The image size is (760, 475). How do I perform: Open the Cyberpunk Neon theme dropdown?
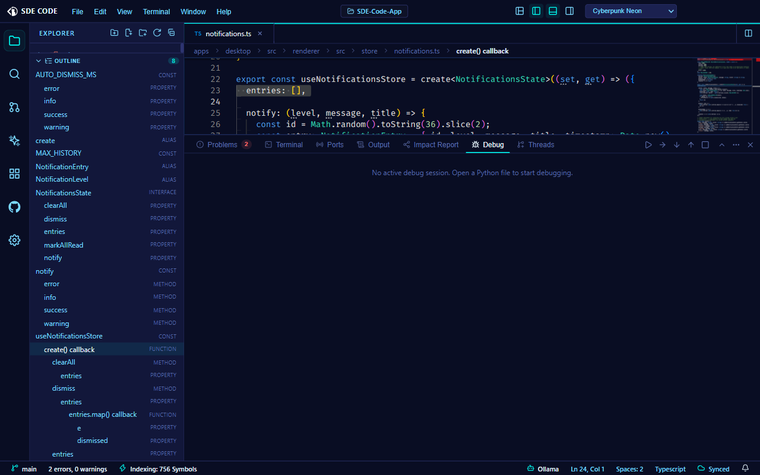(631, 11)
